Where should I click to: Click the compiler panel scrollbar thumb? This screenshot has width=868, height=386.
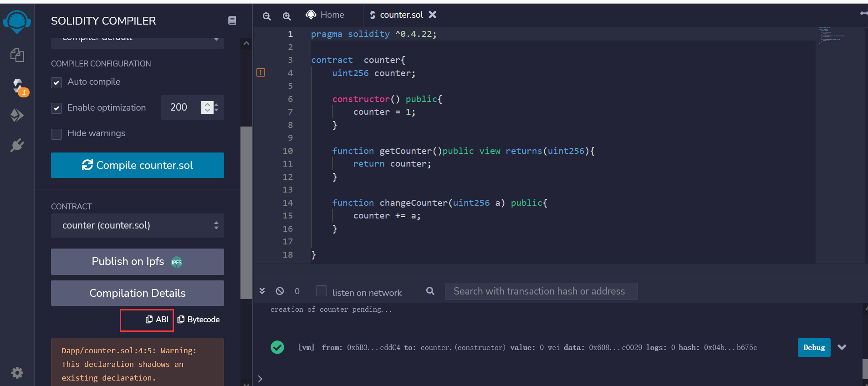[x=246, y=213]
